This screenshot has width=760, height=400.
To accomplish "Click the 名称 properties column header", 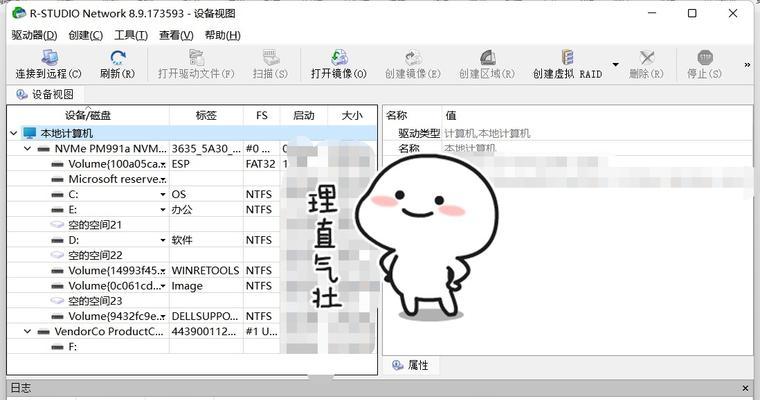I will pyautogui.click(x=412, y=115).
